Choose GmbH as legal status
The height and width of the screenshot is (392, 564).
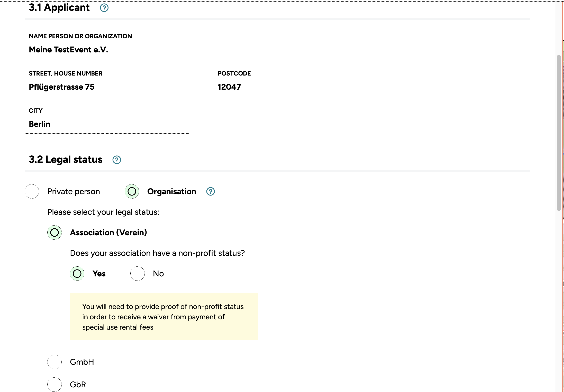coord(54,362)
